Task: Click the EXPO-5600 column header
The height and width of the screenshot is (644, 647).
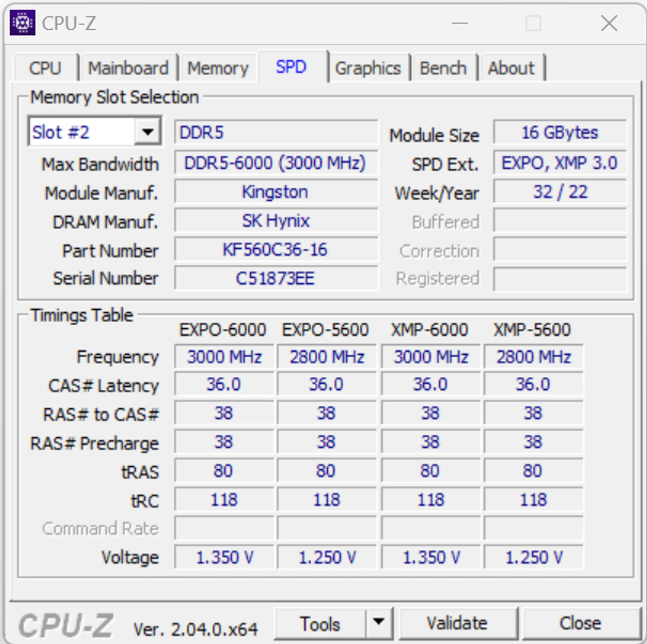Action: click(x=326, y=329)
